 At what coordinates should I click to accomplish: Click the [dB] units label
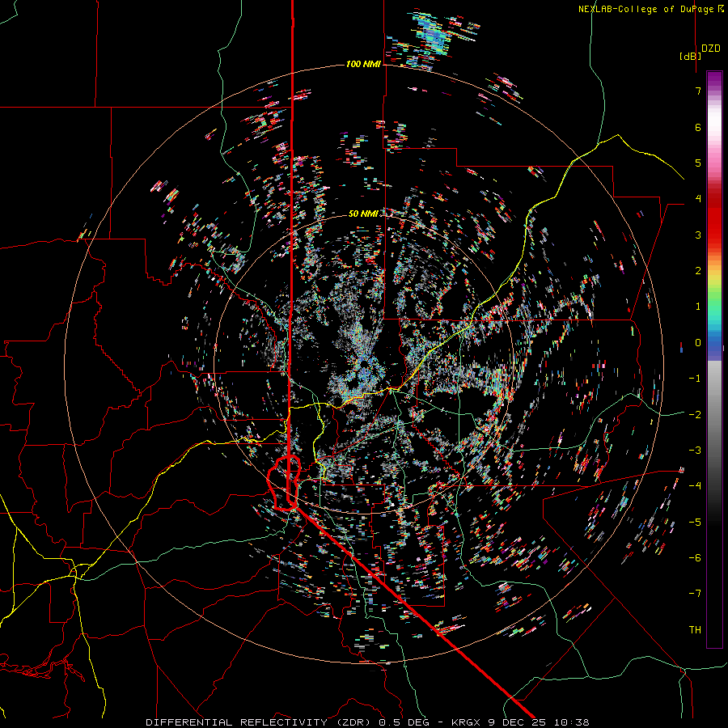click(x=691, y=56)
